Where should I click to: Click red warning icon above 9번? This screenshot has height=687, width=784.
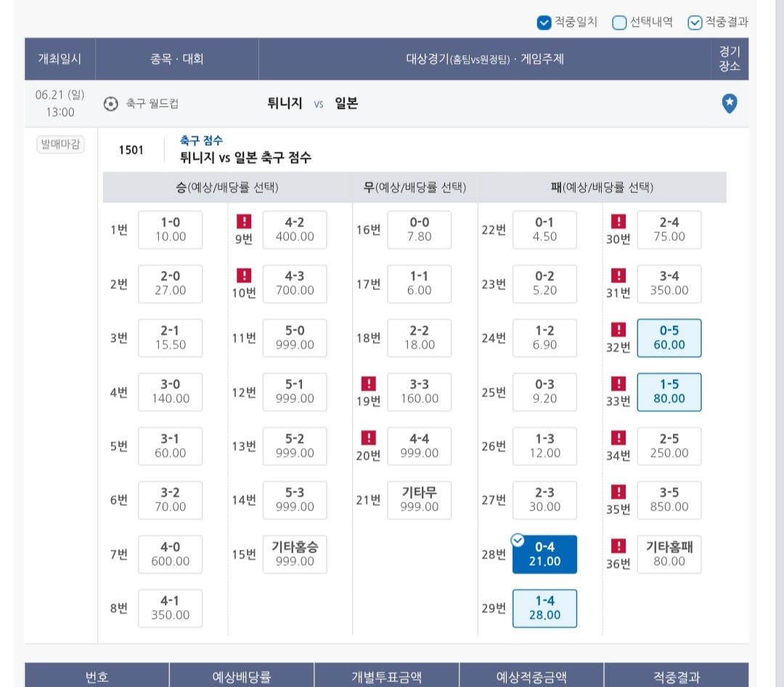243,221
